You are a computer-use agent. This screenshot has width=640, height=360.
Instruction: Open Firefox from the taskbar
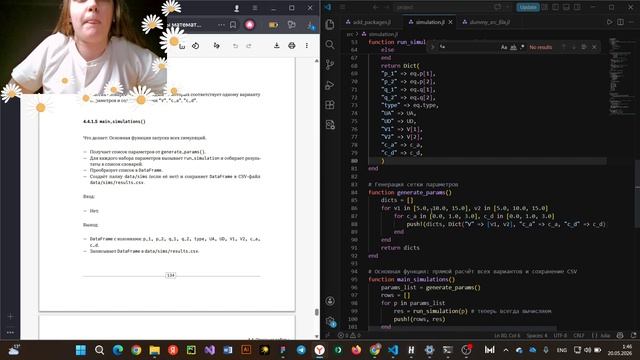tap(356, 350)
